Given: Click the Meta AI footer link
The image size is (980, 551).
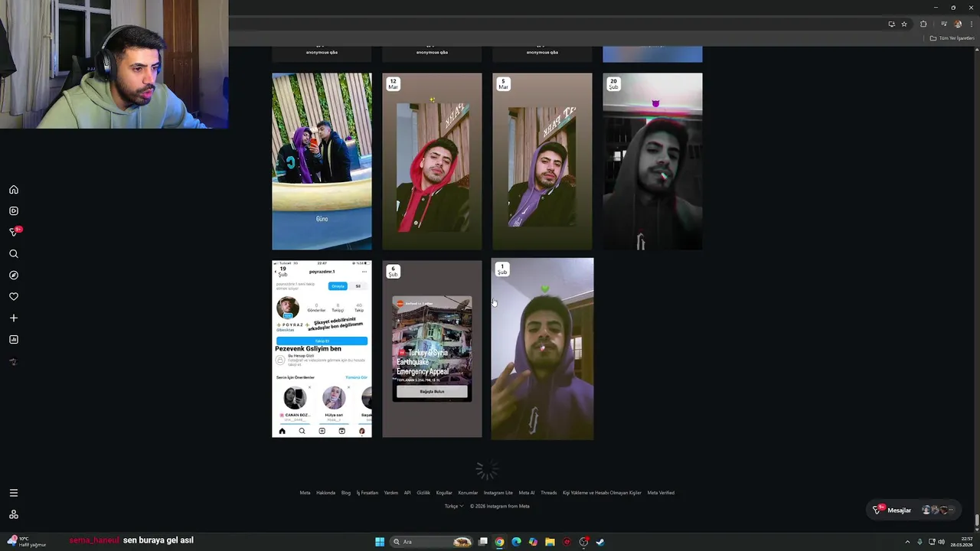Looking at the screenshot, I should (x=527, y=493).
